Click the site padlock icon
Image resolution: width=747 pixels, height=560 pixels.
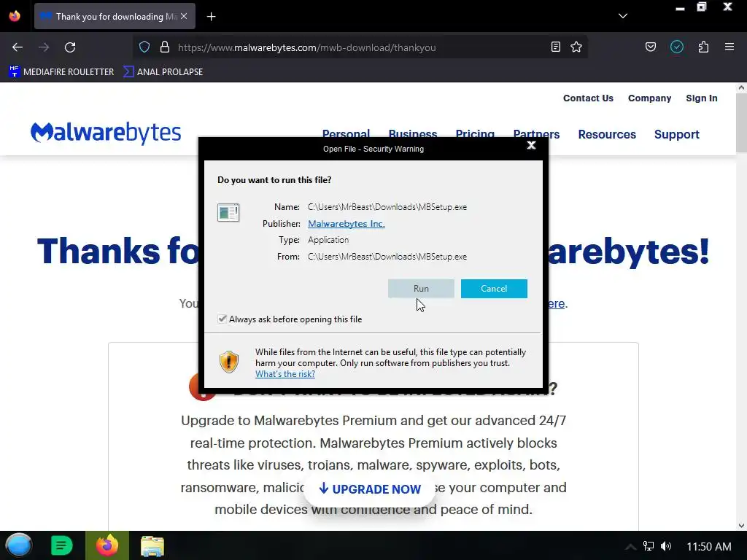165,47
